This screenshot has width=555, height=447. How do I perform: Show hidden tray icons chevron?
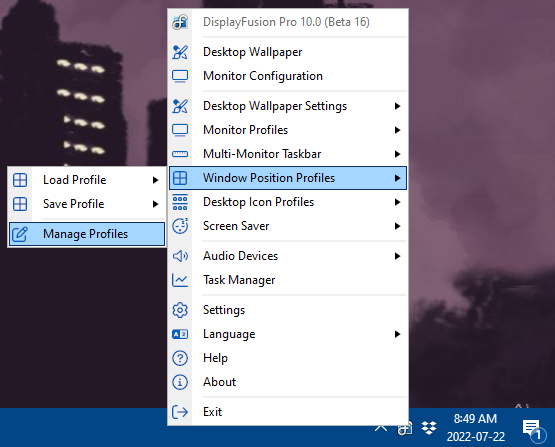click(x=381, y=428)
